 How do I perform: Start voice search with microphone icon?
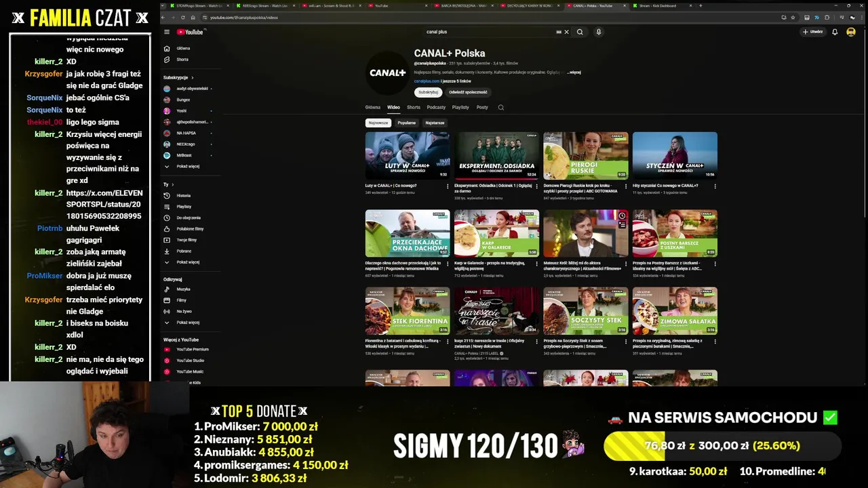[x=599, y=32]
